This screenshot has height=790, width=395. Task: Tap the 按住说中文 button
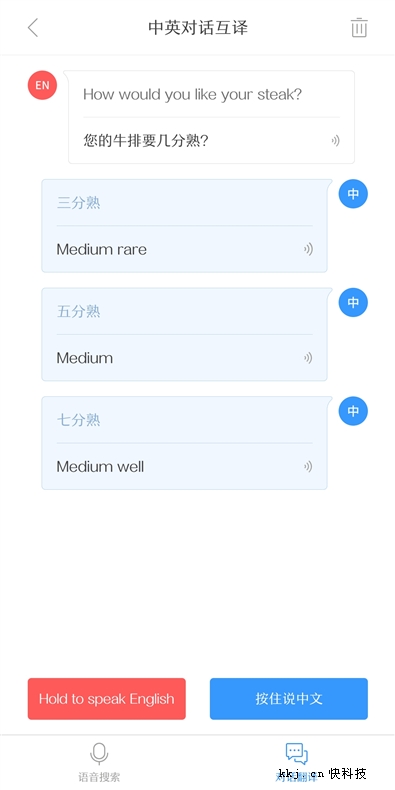(289, 699)
